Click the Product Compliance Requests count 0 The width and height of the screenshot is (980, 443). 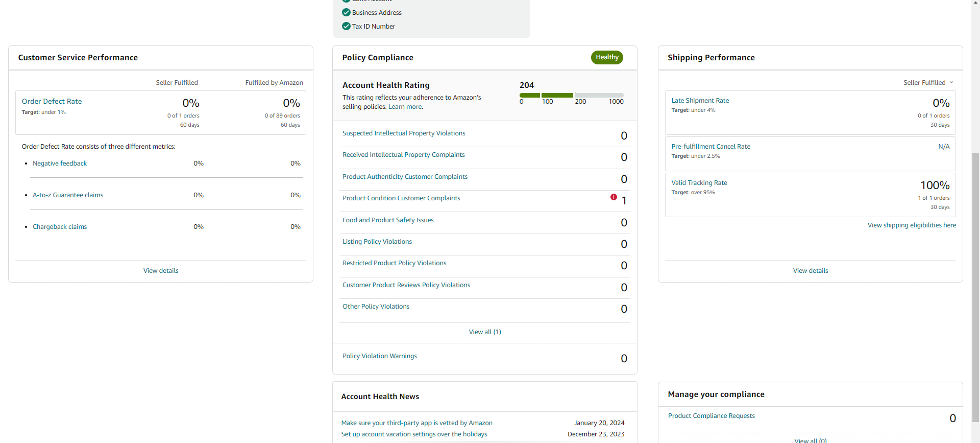tap(952, 418)
